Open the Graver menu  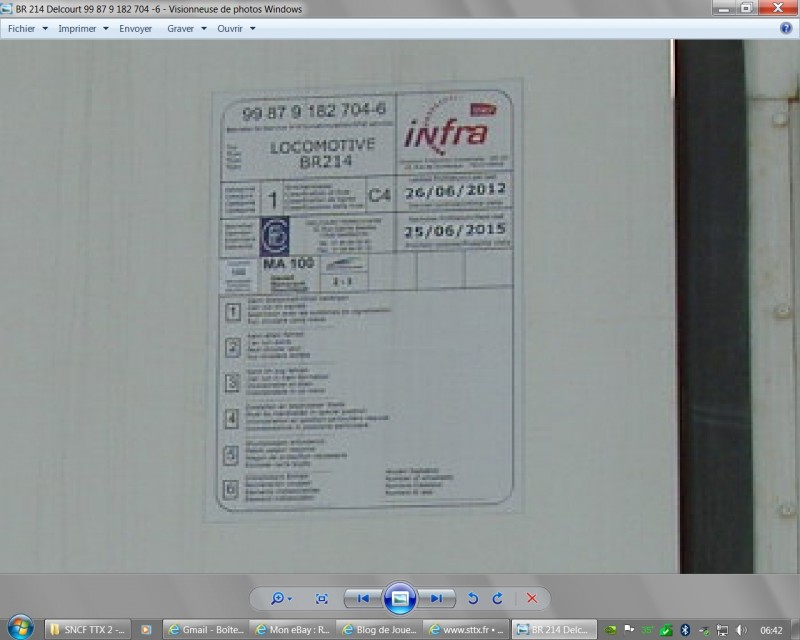(x=180, y=29)
